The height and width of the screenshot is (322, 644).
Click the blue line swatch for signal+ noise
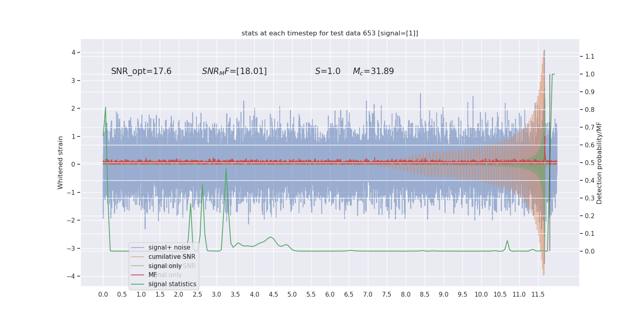(x=138, y=248)
